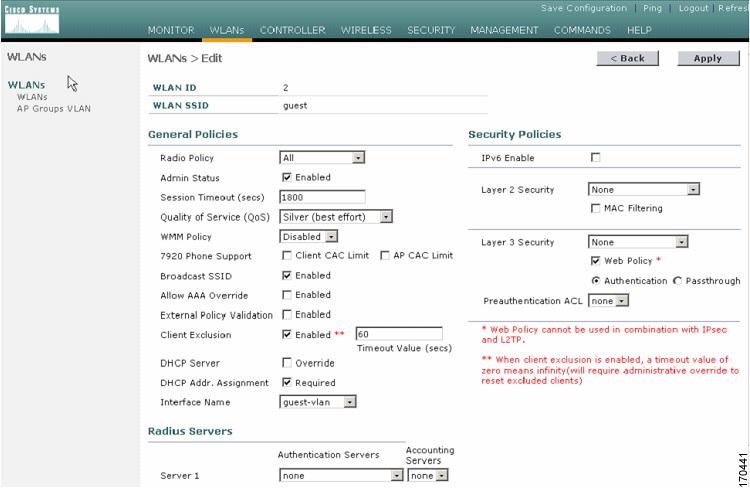Enable External Policy Validation checkbox

tap(287, 315)
